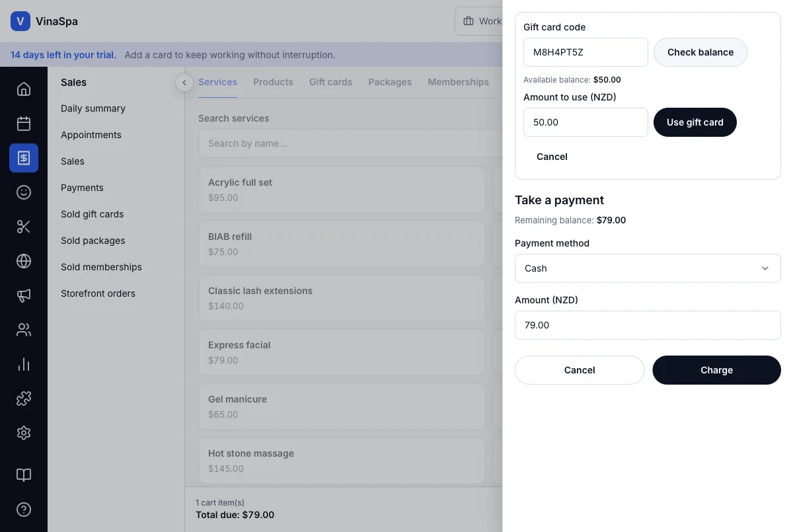The image size is (793, 532).
Task: Select the Gel manicure service card
Action: point(342,406)
